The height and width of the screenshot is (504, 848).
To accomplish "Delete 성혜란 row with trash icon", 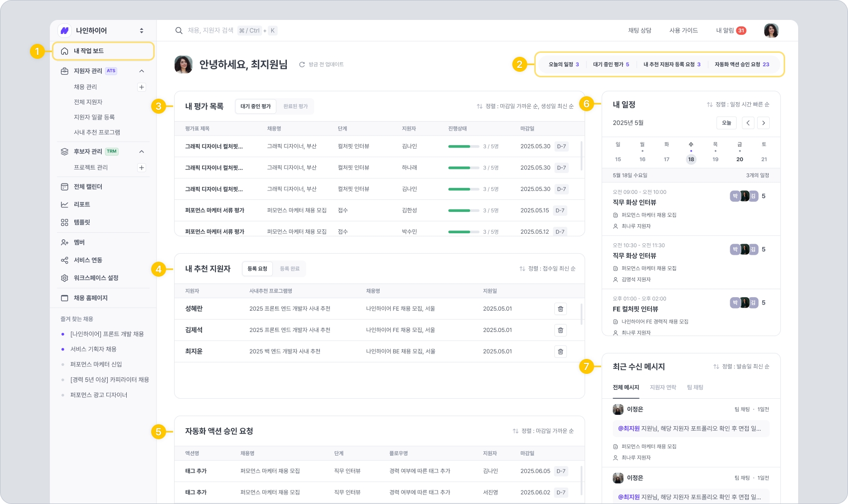I will [561, 309].
